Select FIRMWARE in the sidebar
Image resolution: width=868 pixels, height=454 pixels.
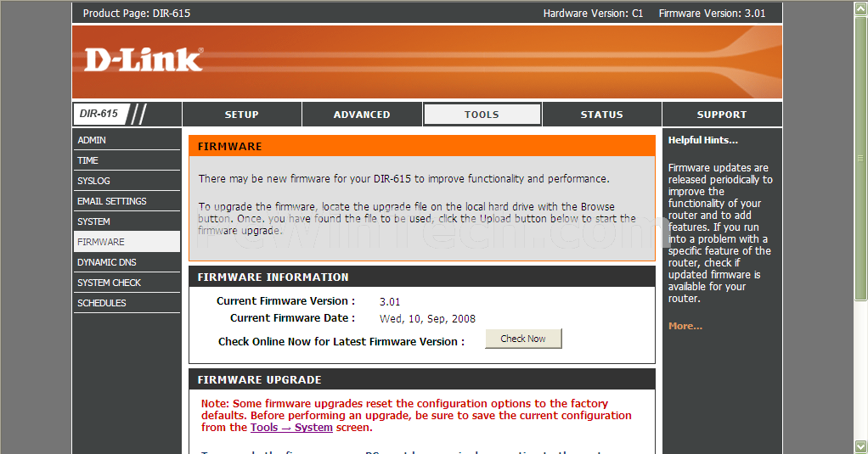click(x=127, y=242)
